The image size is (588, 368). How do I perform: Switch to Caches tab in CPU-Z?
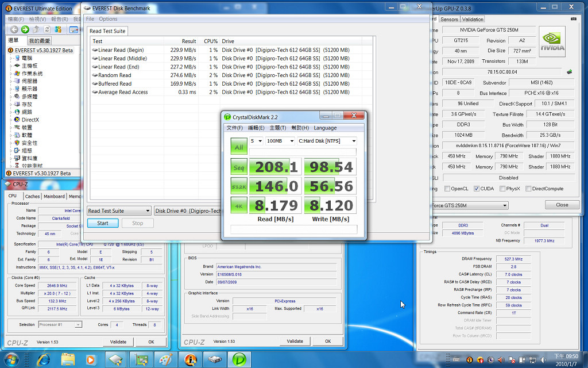32,196
